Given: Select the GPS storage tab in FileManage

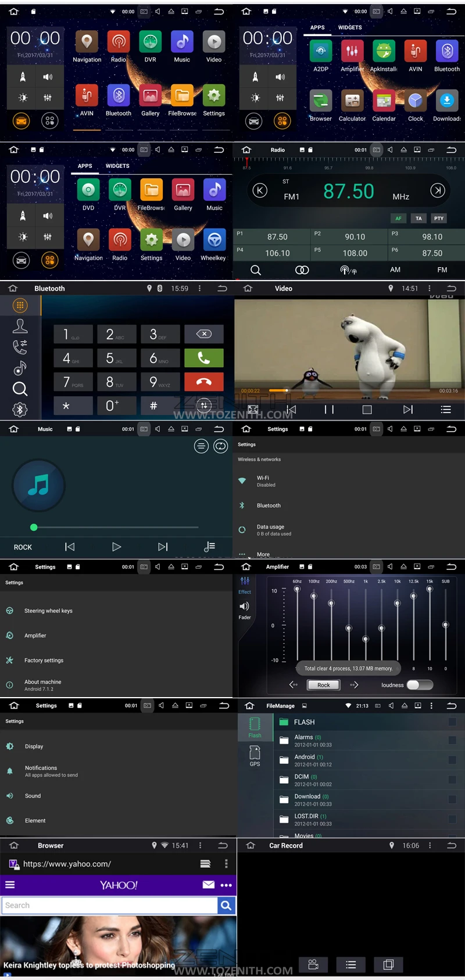Looking at the screenshot, I should click(255, 756).
